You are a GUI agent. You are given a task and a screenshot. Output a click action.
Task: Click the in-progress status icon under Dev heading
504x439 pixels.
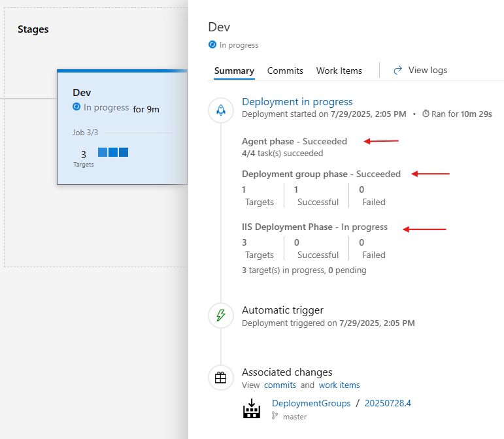[x=212, y=44]
